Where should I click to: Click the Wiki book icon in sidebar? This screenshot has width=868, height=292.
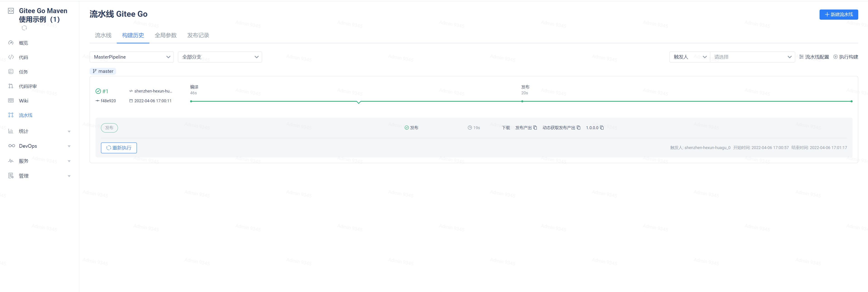[x=11, y=101]
